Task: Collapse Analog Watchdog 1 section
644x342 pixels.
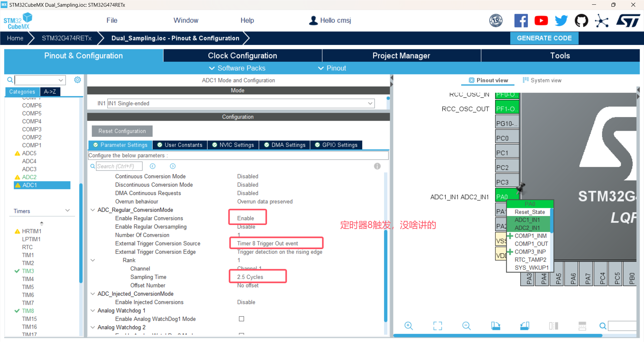Action: click(93, 310)
